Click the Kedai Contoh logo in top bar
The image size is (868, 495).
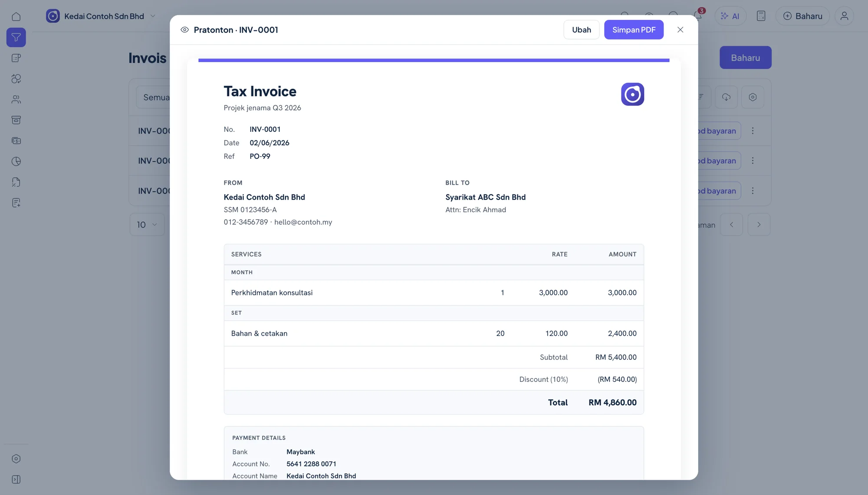click(53, 16)
